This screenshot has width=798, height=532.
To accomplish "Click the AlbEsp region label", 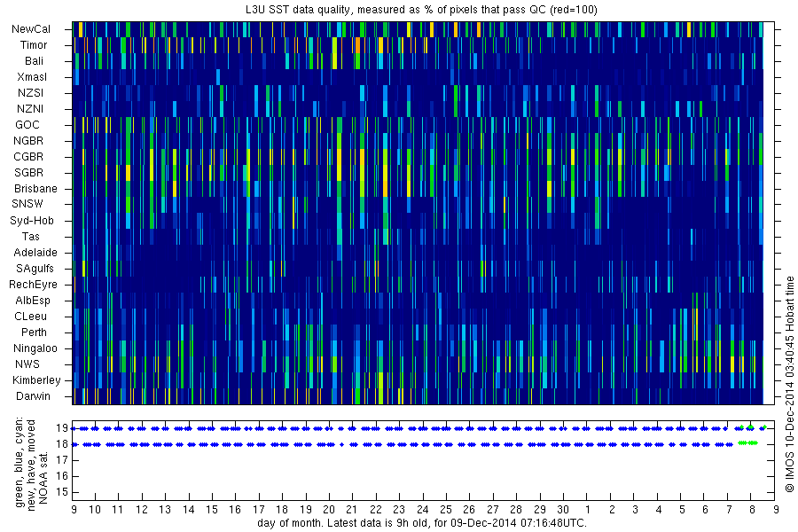I will (33, 301).
